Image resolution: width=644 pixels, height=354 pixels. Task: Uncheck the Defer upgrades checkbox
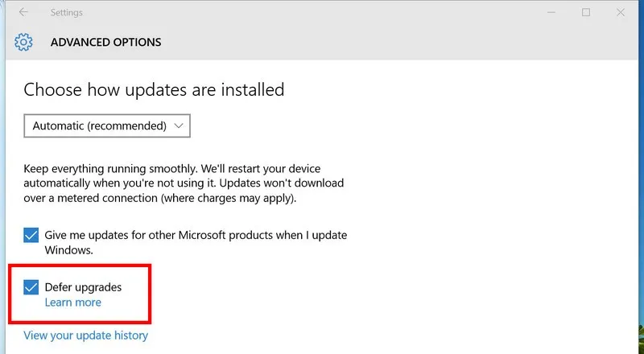[31, 287]
